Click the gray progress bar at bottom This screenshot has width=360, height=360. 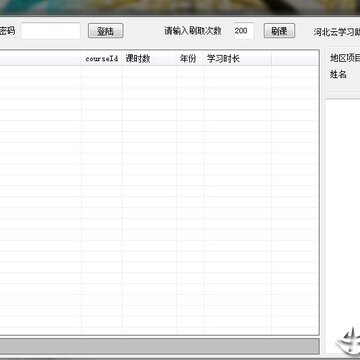coord(159,346)
